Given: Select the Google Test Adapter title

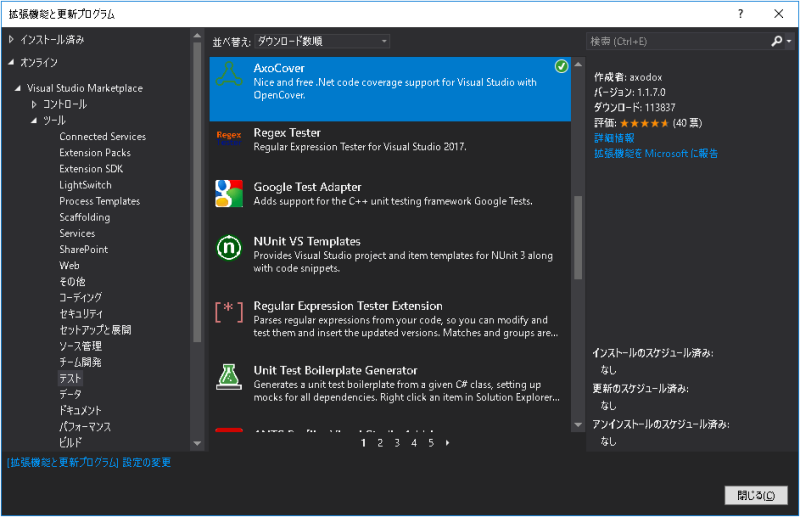Looking at the screenshot, I should coord(308,187).
